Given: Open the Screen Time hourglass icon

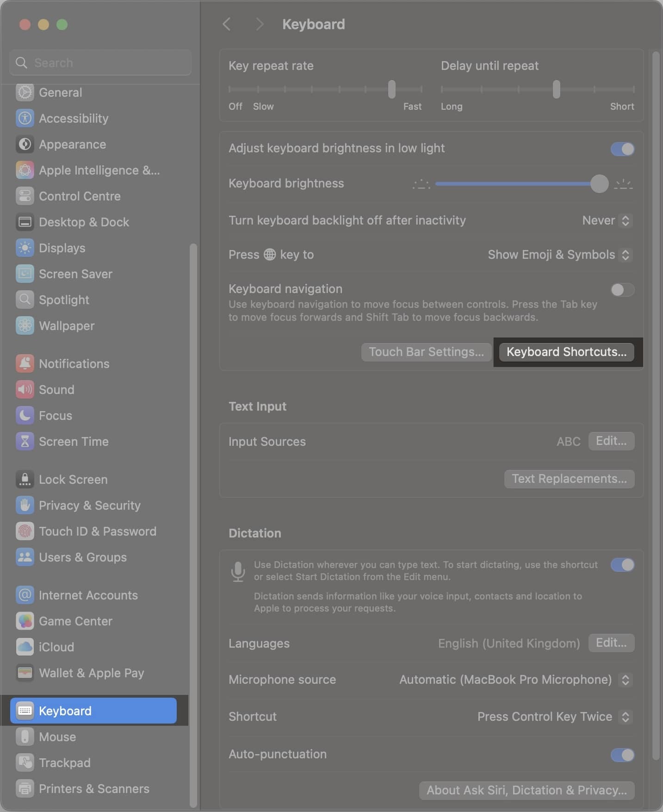Looking at the screenshot, I should point(25,442).
